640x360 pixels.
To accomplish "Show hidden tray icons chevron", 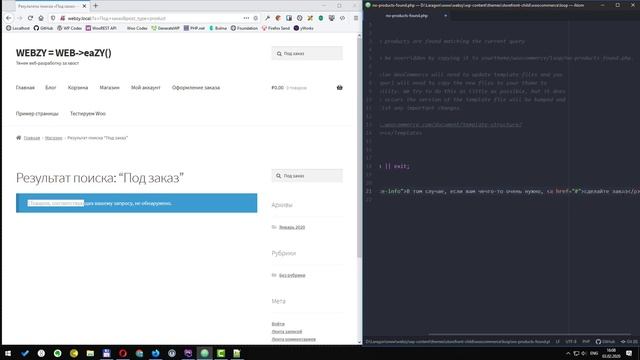I will 568,353.
